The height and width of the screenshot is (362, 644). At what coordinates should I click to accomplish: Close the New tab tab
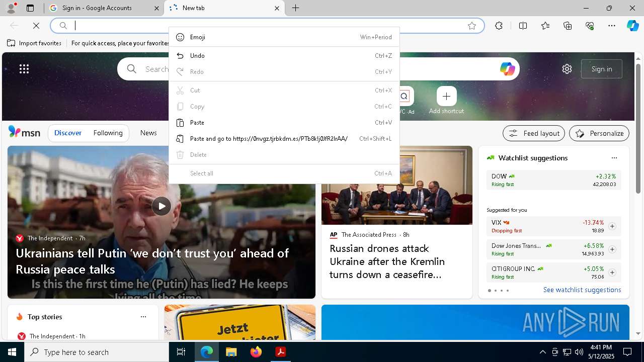pos(277,8)
